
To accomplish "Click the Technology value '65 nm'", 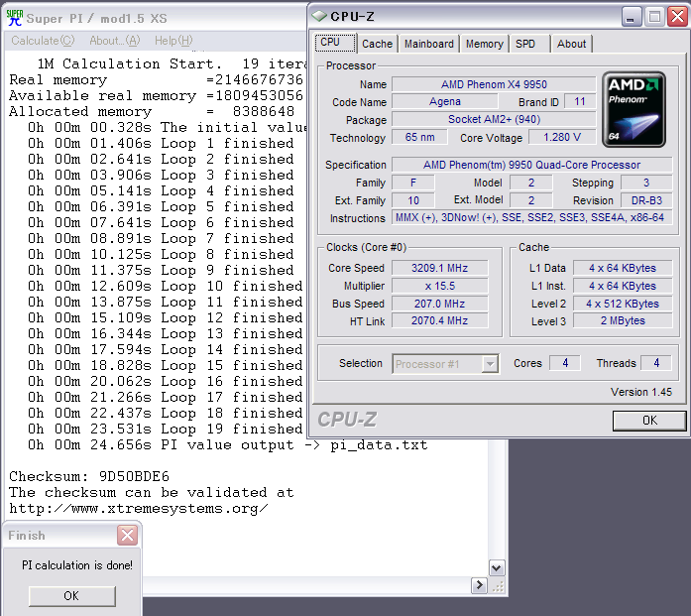I will pos(419,137).
